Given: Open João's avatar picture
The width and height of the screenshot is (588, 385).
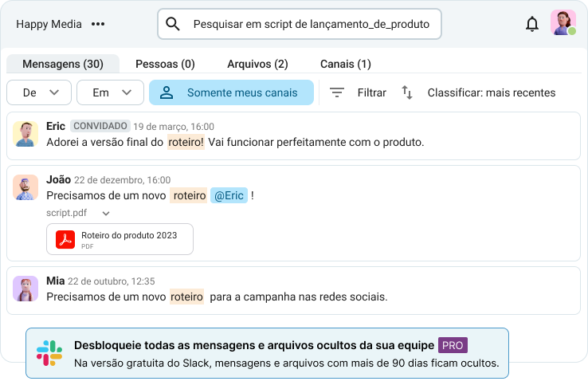Looking at the screenshot, I should pyautogui.click(x=25, y=187).
